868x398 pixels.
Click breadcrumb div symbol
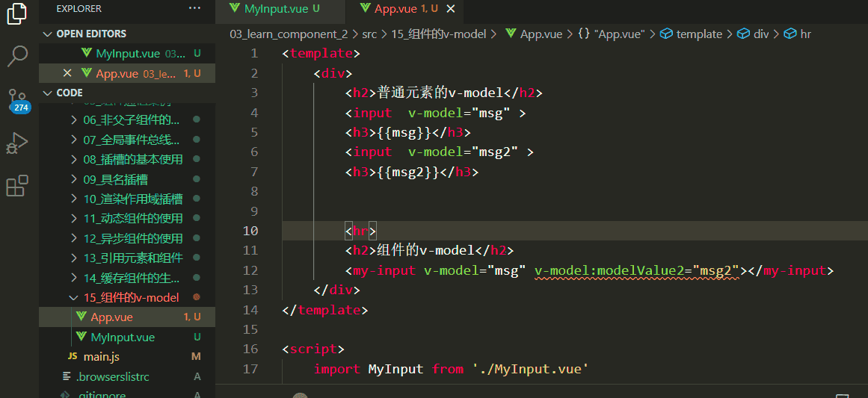tap(754, 34)
